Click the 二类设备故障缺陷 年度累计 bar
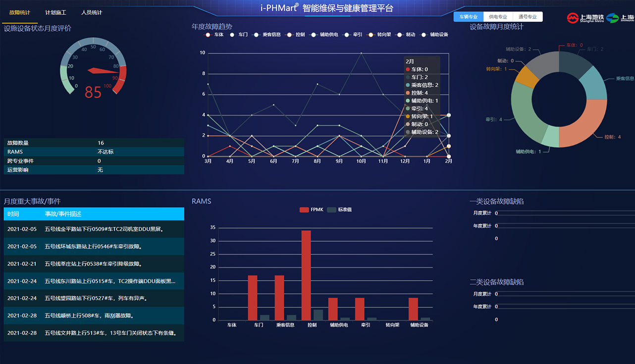Image resolution: width=635 pixels, height=364 pixels. (565, 307)
